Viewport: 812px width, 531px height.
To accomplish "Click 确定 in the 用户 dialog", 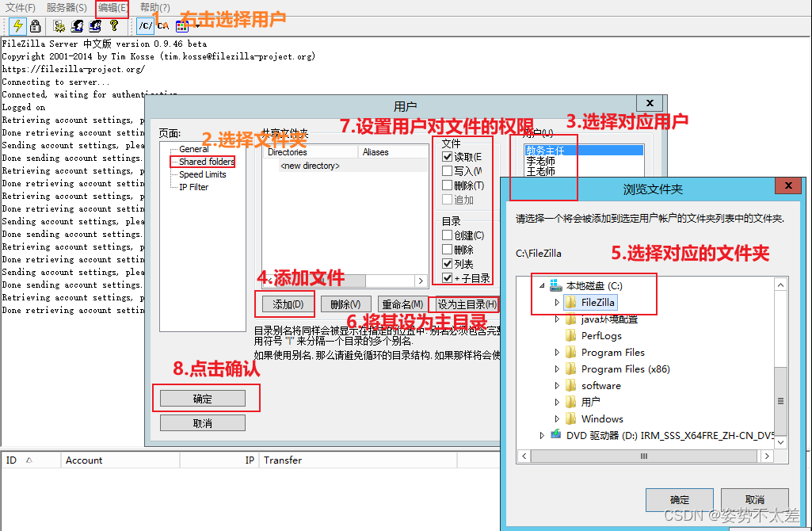I will pyautogui.click(x=203, y=399).
